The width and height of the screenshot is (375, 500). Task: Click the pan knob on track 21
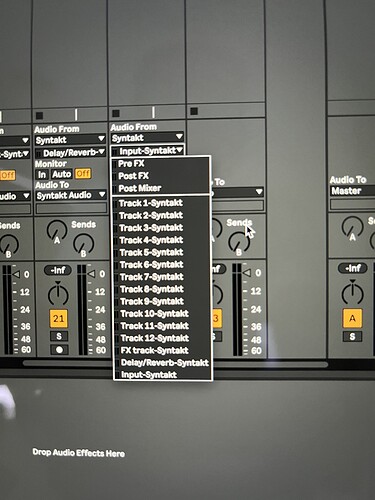(x=58, y=294)
